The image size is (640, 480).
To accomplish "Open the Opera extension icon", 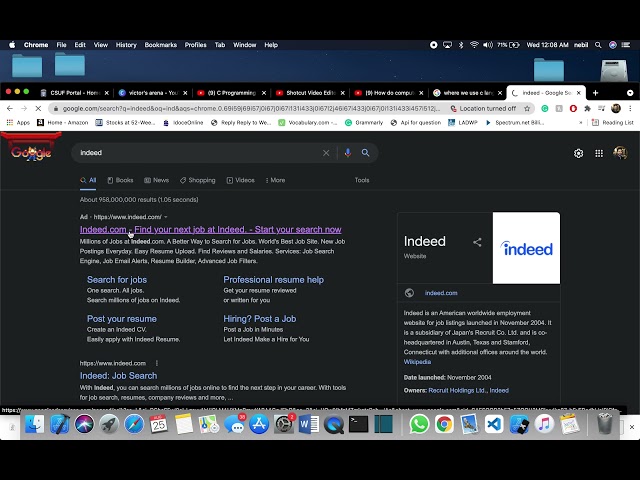I will (x=573, y=109).
